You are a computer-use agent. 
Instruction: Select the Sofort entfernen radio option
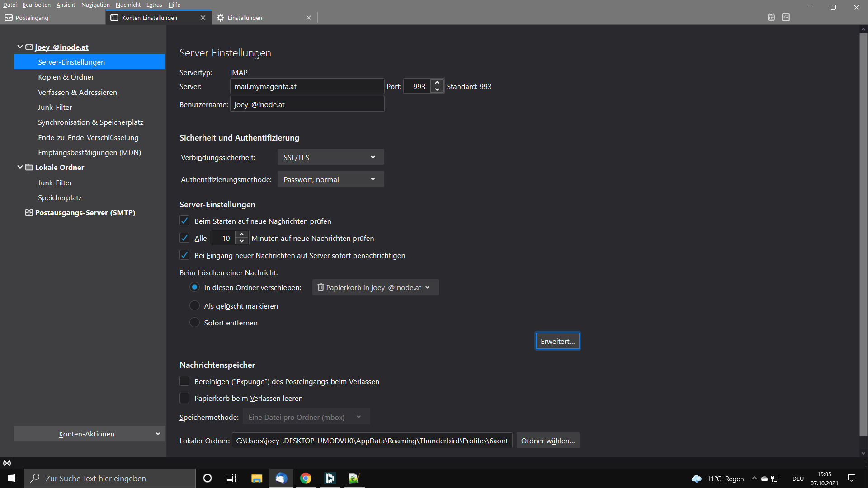click(194, 323)
